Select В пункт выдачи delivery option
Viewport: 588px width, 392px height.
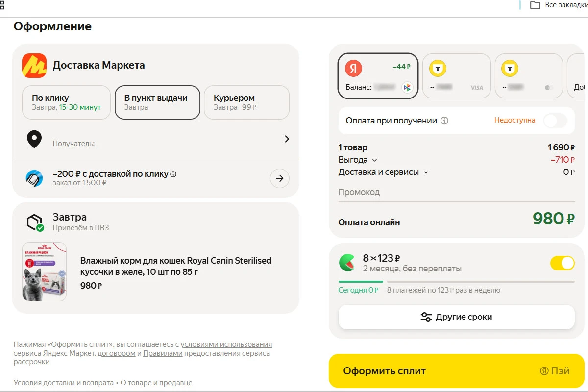click(x=157, y=102)
